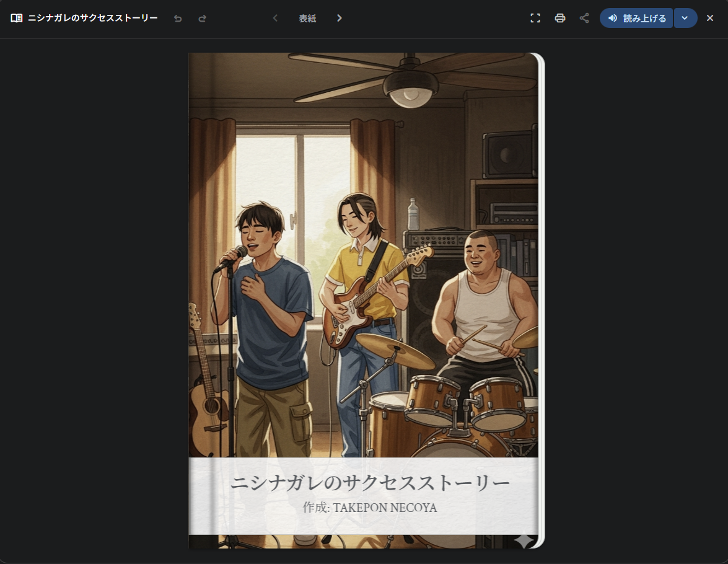Share the storybook
The width and height of the screenshot is (728, 564).
tap(584, 18)
